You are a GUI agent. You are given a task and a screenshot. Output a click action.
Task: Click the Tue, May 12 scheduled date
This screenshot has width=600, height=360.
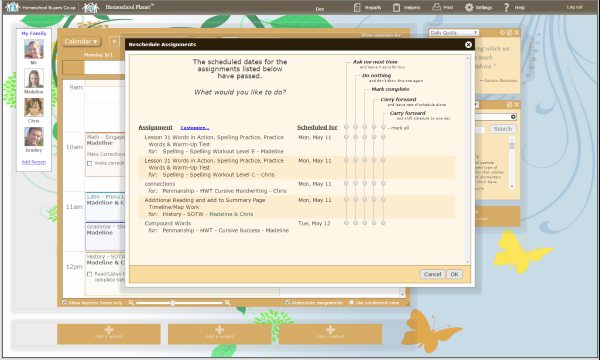point(314,223)
